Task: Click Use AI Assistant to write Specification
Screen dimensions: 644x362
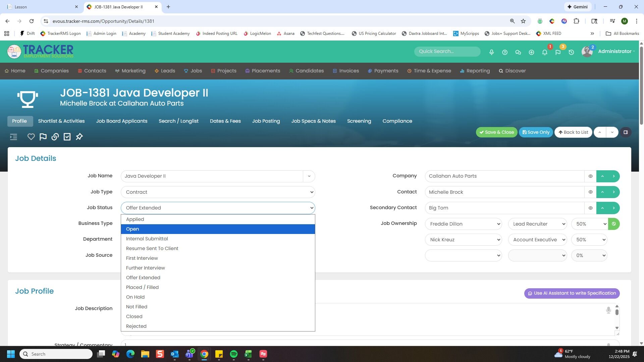Action: [572, 293]
